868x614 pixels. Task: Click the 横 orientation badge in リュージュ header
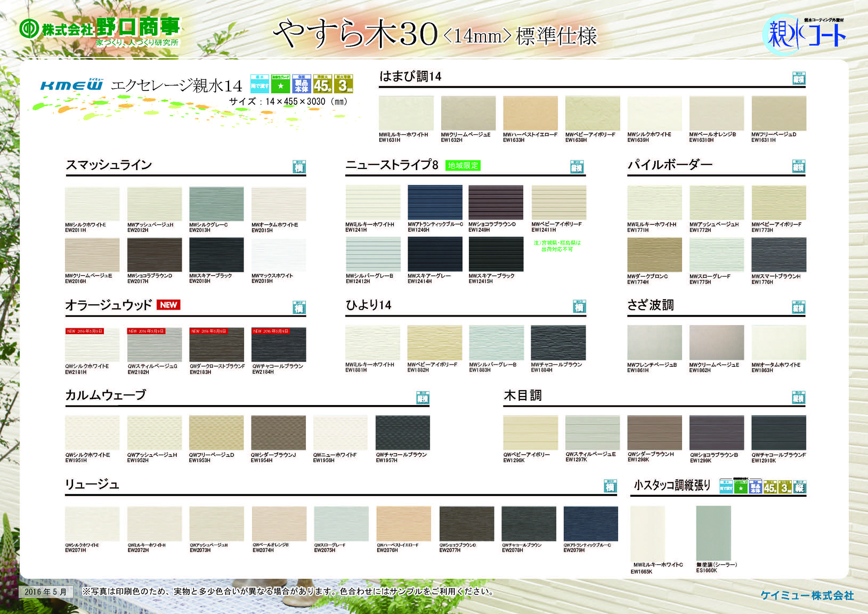(x=610, y=486)
